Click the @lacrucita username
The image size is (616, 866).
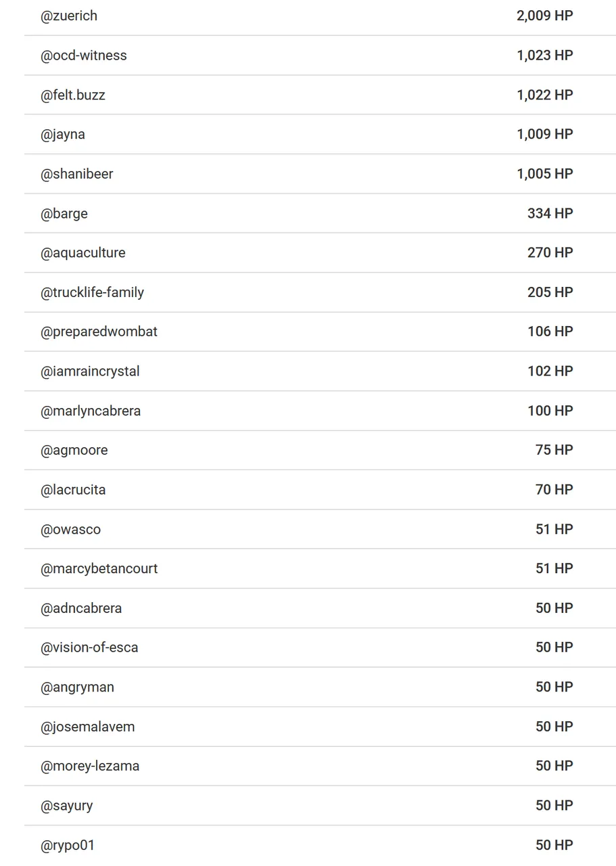coord(74,489)
